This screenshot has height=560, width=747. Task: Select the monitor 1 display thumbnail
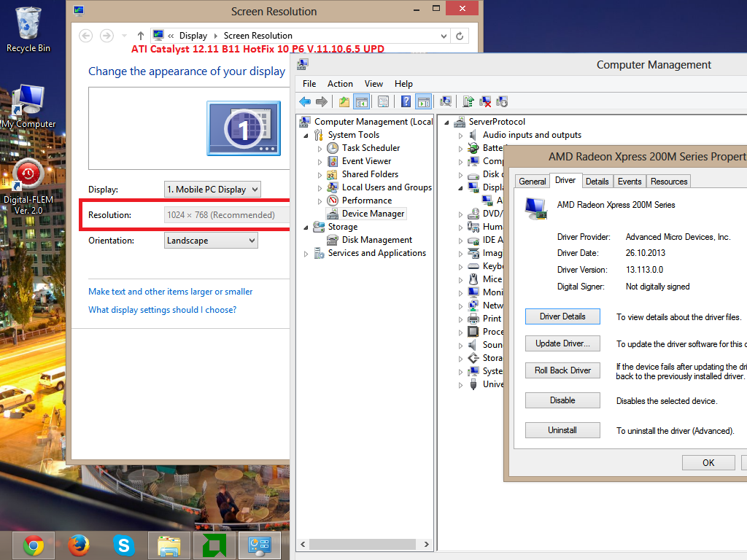(x=244, y=128)
